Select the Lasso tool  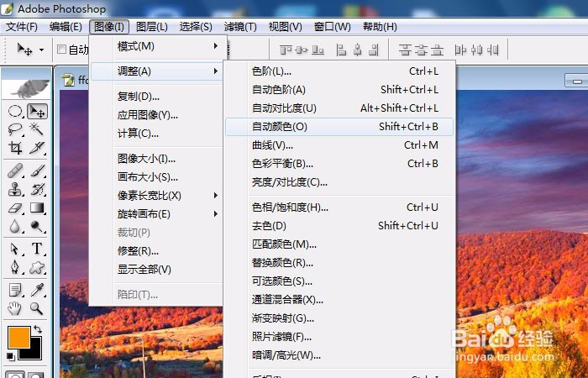pos(15,129)
